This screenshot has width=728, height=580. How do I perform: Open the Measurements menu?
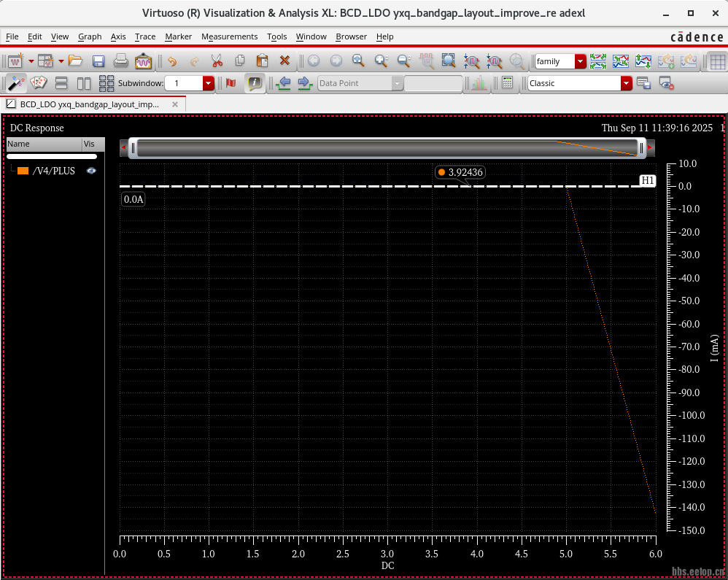coord(229,36)
